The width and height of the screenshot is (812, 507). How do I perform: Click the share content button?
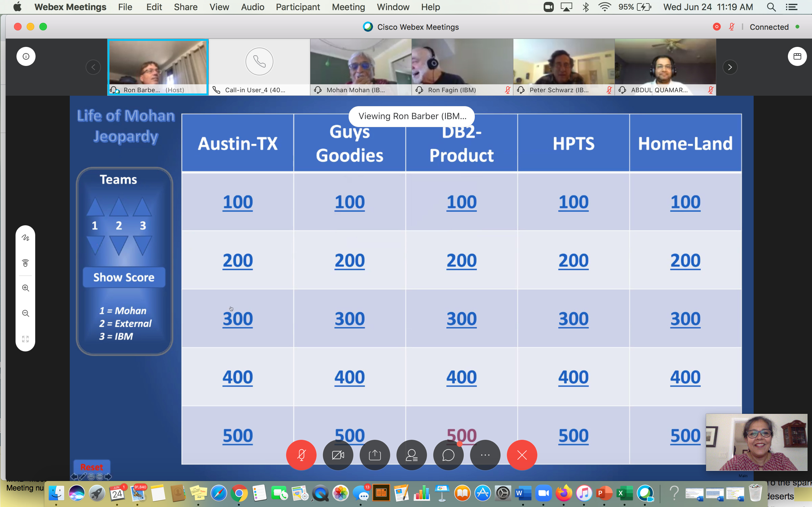tap(375, 455)
